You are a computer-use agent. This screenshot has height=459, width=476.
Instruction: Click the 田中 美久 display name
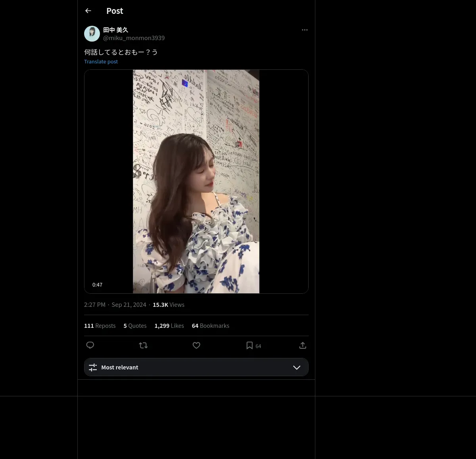point(115,30)
